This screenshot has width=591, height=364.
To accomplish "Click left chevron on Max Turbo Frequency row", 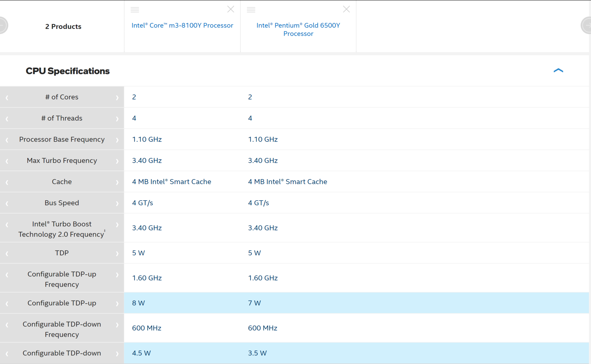I will click(7, 161).
